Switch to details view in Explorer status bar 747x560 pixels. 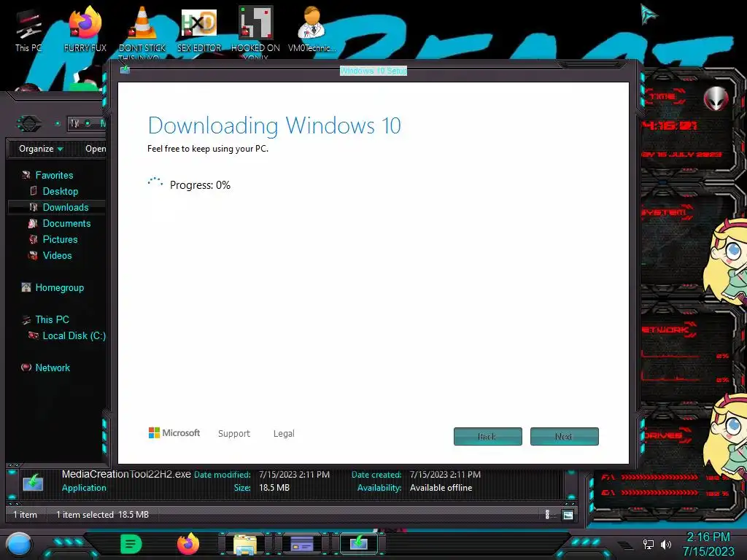point(547,514)
